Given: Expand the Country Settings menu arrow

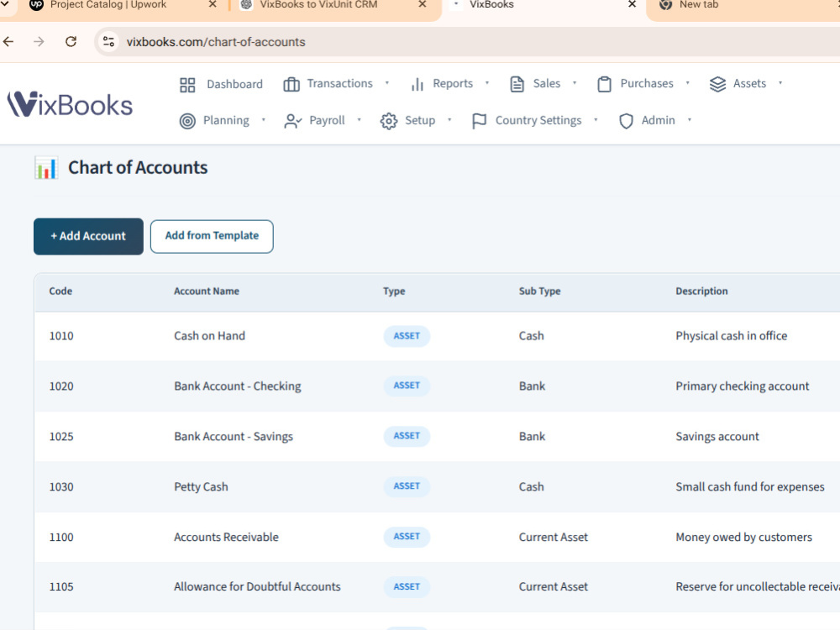Looking at the screenshot, I should tap(596, 120).
